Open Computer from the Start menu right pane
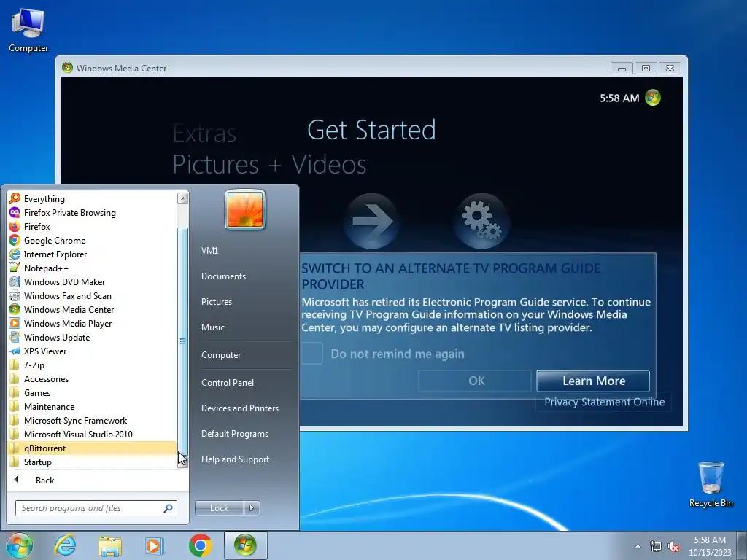747x560 pixels. [x=221, y=355]
